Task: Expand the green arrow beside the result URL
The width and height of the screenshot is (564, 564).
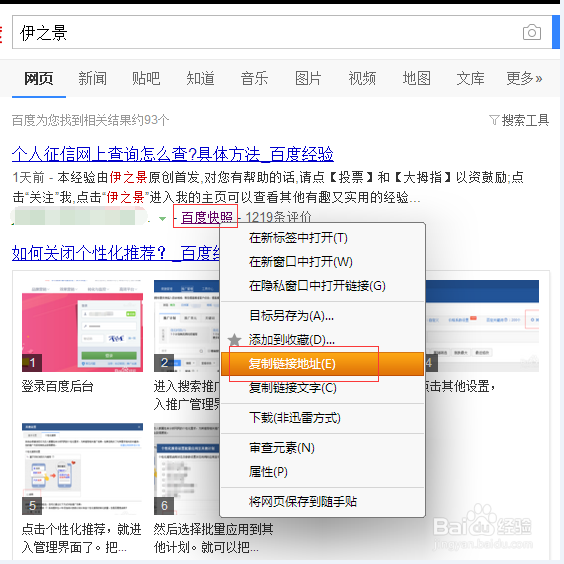Action: pos(163,218)
